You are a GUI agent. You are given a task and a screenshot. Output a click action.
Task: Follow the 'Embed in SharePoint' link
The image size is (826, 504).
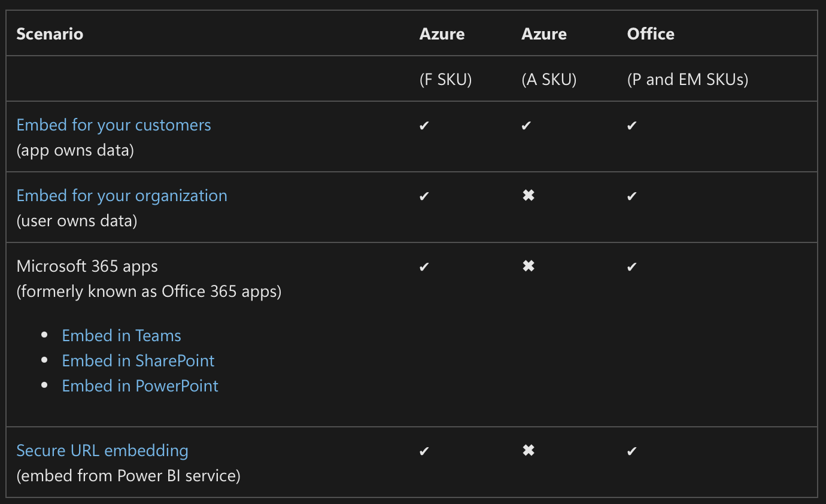pos(138,361)
